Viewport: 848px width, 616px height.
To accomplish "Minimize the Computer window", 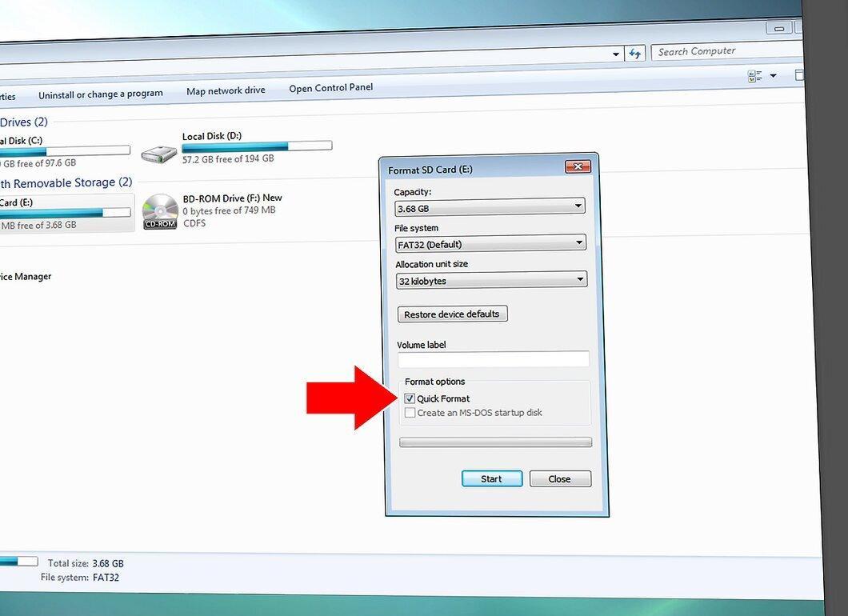I will coord(778,28).
